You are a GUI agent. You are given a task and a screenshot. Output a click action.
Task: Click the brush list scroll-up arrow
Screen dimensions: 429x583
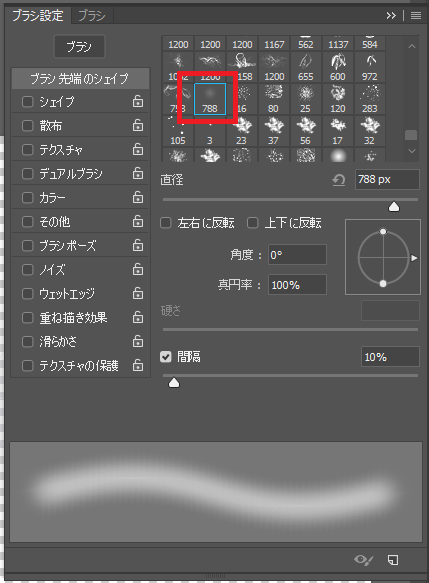click(412, 46)
